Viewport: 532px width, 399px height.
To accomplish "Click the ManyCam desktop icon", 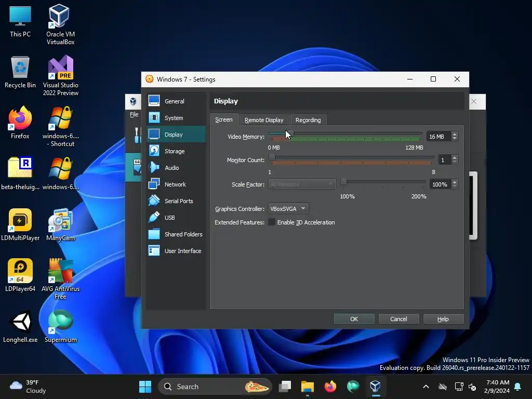I will pyautogui.click(x=60, y=224).
